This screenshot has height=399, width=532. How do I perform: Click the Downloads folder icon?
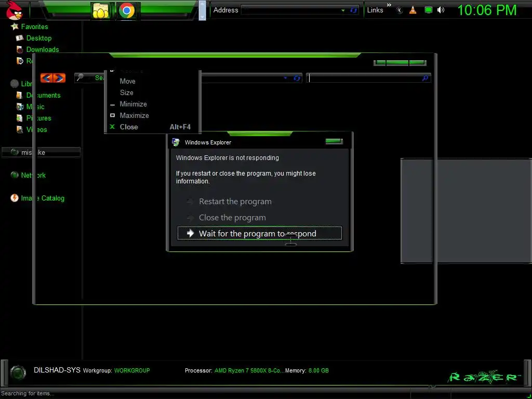(x=20, y=49)
